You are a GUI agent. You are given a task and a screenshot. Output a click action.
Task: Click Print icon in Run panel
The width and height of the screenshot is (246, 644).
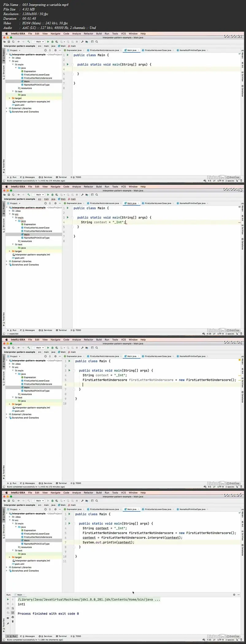(x=13, y=617)
